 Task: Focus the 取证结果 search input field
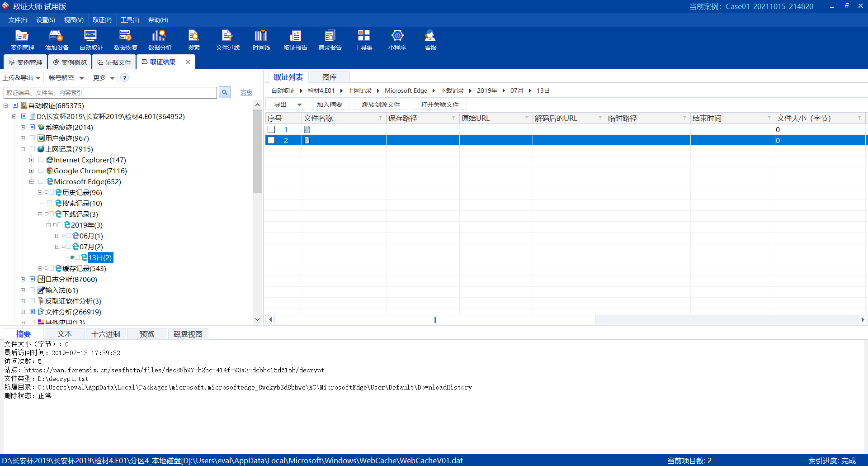[x=110, y=92]
